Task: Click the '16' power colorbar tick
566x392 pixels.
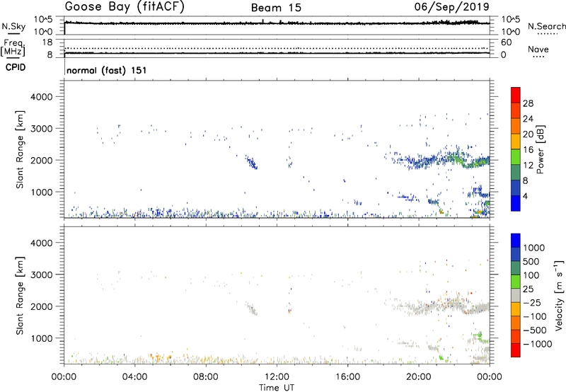Action: 528,149
